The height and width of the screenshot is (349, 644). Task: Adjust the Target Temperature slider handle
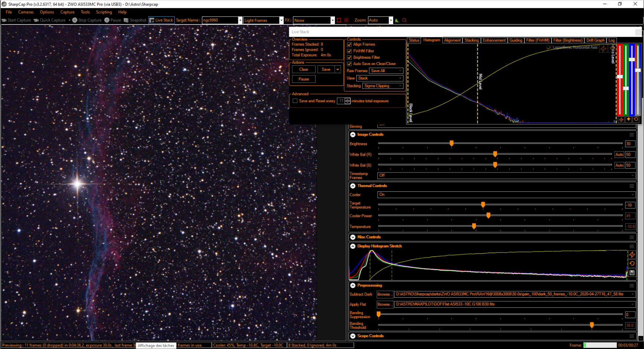(x=483, y=205)
